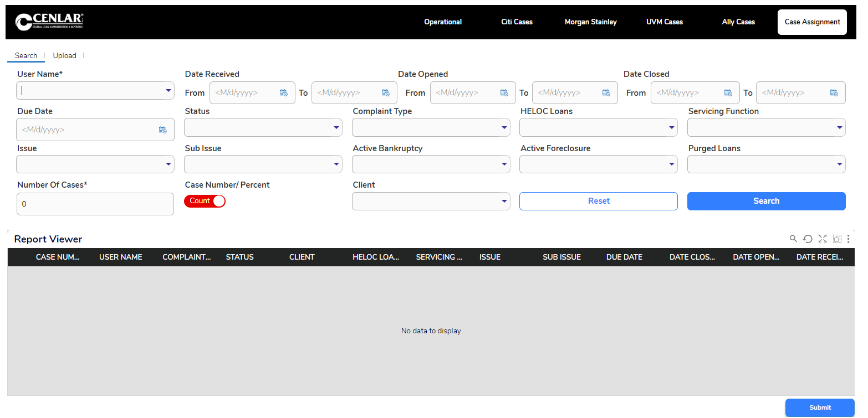
Task: Open the Ally Cases menu
Action: click(x=738, y=22)
